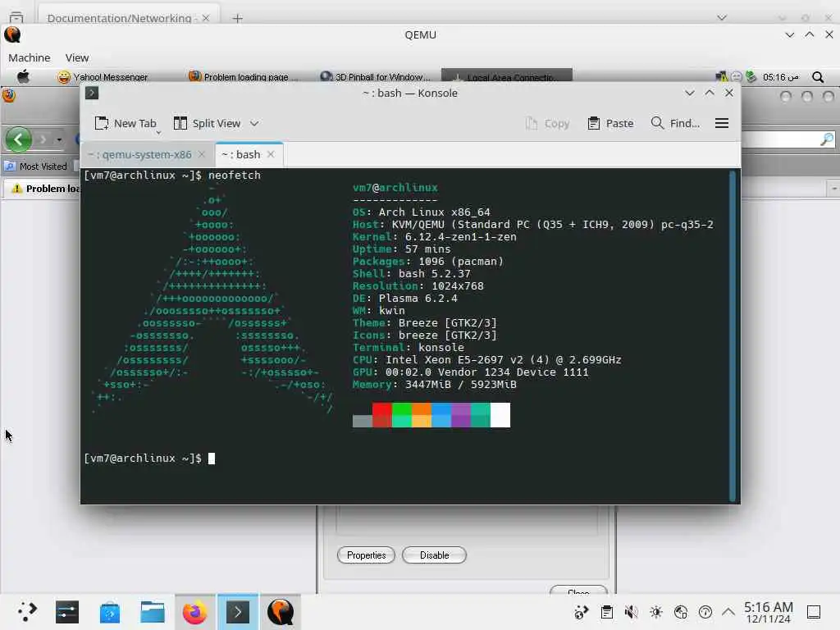
Task: Open the KDE application launcher
Action: coord(27,612)
